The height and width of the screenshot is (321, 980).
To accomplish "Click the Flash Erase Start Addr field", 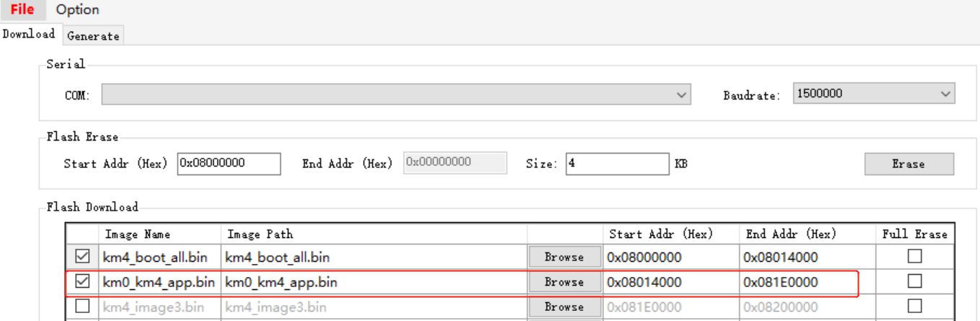I will point(229,163).
